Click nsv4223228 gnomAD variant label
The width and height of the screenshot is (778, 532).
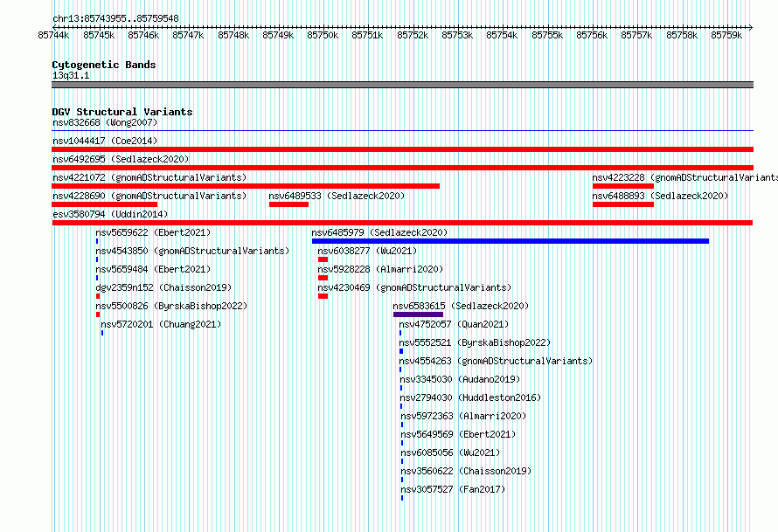[684, 177]
